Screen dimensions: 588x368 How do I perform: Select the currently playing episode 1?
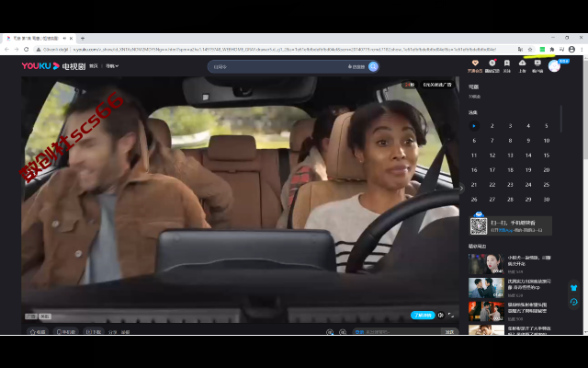tap(474, 126)
